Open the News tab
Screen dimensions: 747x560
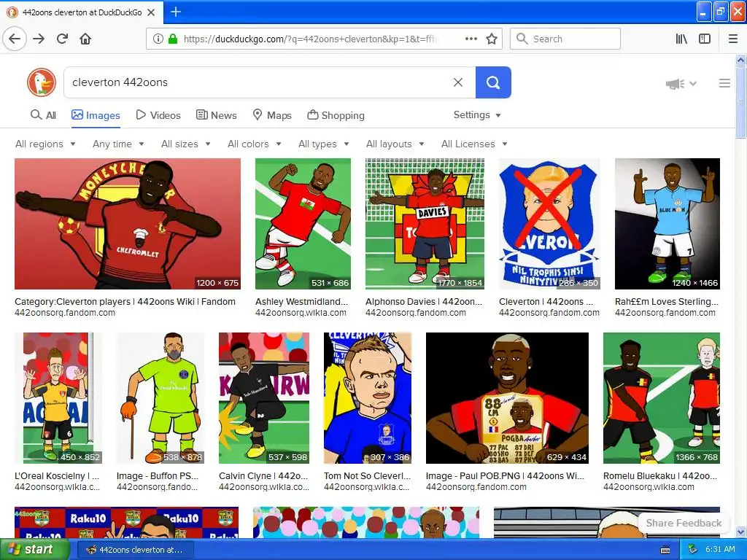pyautogui.click(x=216, y=115)
